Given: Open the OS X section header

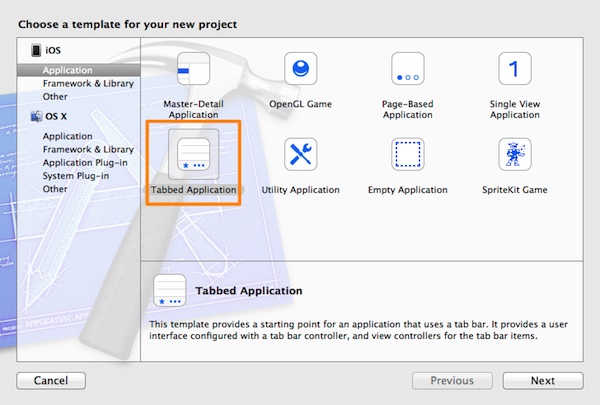Looking at the screenshot, I should coord(55,116).
